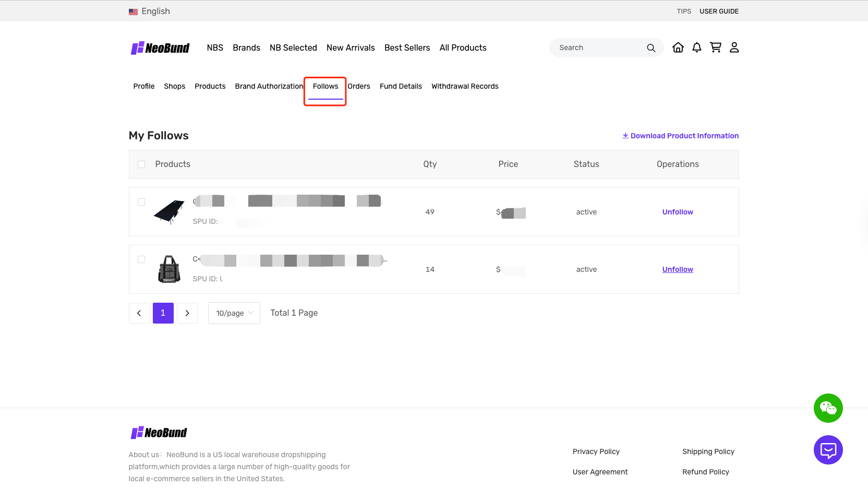Click the user account icon
Screen dimensions: 868x489
tap(734, 47)
